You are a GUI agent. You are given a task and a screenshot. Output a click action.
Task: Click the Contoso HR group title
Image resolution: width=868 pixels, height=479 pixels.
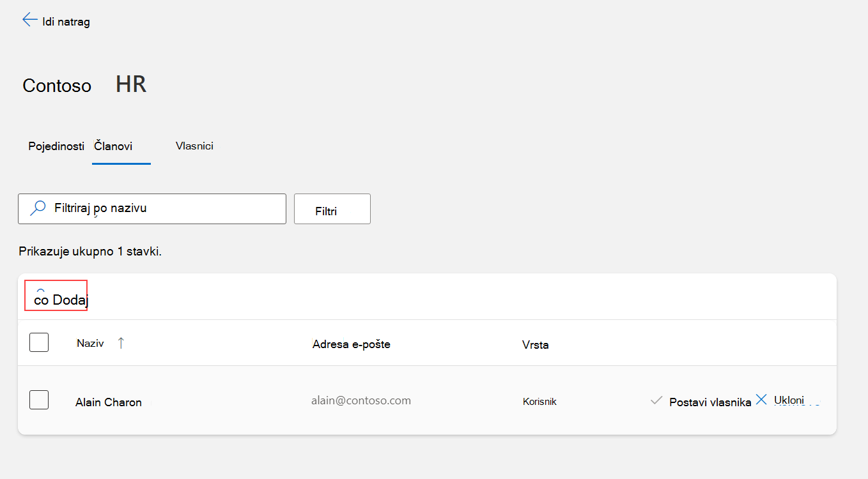(84, 84)
